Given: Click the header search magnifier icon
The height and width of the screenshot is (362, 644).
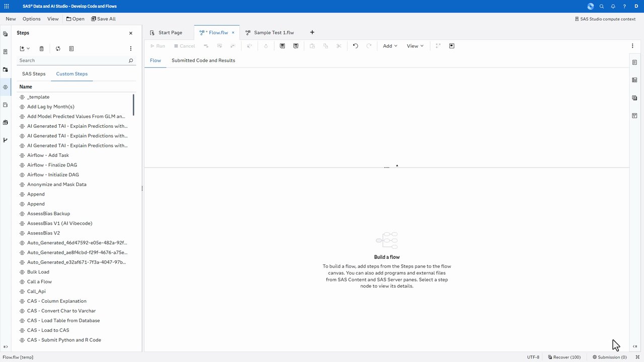Looking at the screenshot, I should [x=602, y=7].
